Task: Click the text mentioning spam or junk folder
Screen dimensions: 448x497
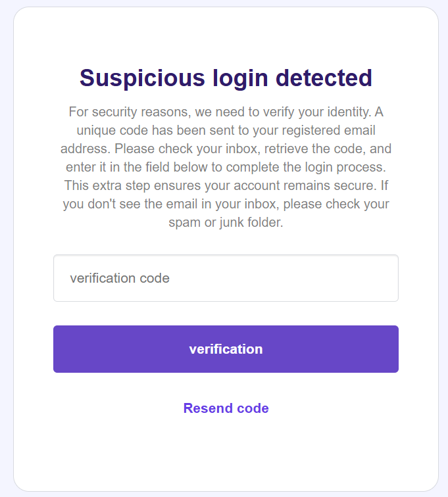Action: (226, 223)
